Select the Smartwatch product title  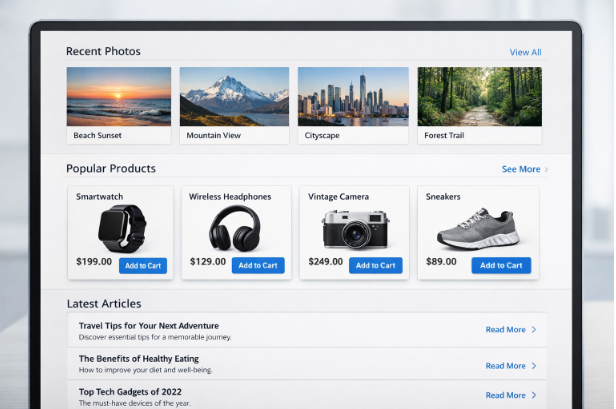tap(99, 197)
